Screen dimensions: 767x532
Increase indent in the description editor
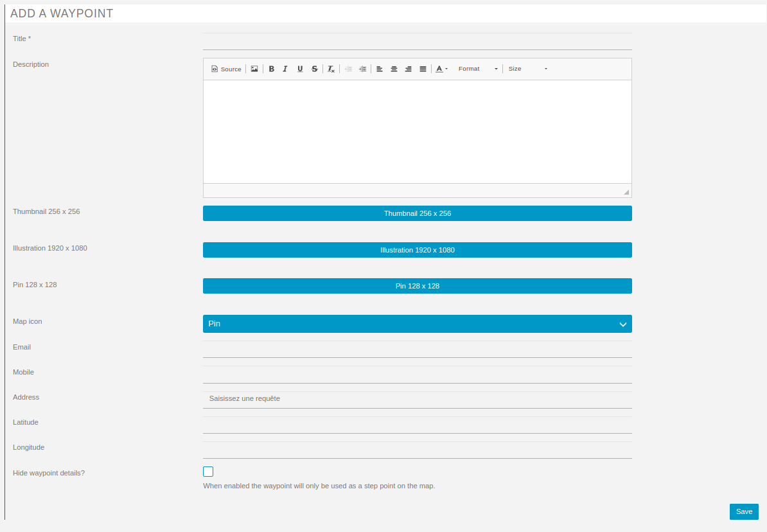[x=363, y=69]
